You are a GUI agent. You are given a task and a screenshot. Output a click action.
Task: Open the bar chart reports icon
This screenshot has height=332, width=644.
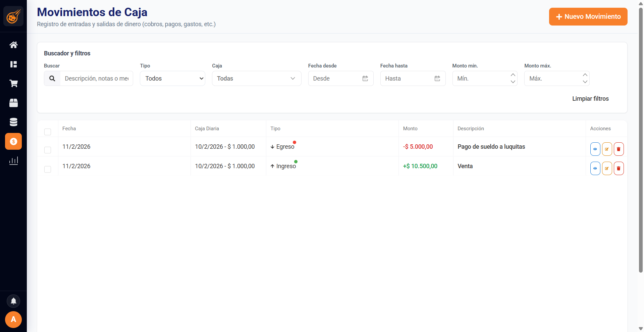click(x=13, y=161)
